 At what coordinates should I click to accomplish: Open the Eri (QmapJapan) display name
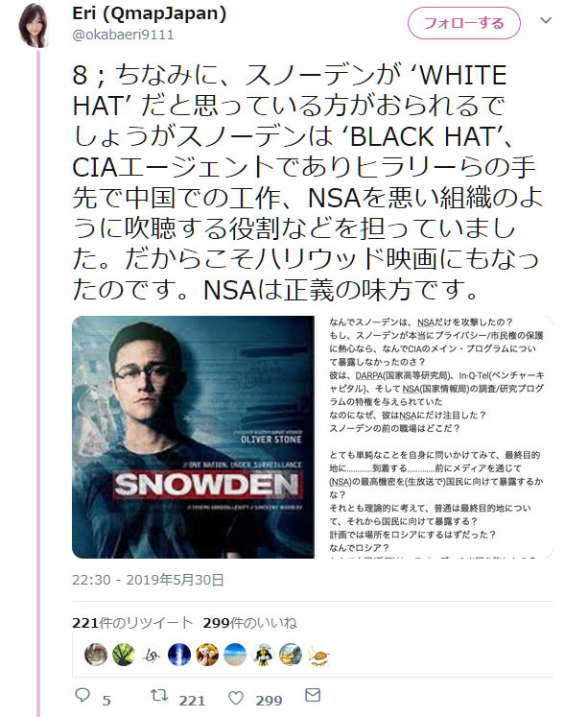tap(150, 13)
